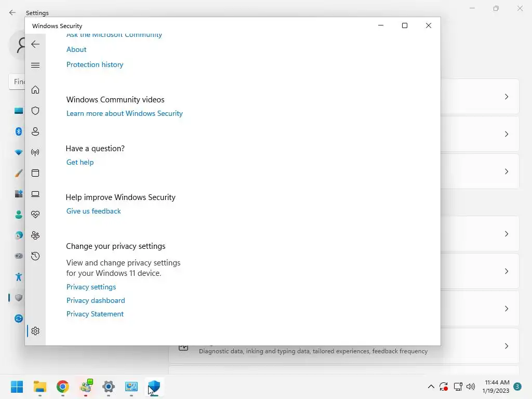Click the colorful app icon with green badge in taskbar
Viewport: 532px width, 399px height.
(x=86, y=387)
